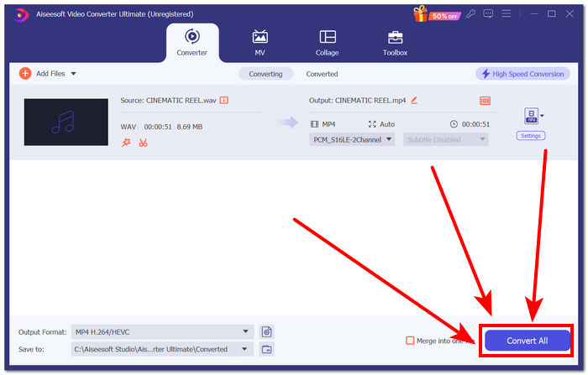Open the Output Format MP4 H.264/HEVC dropdown
Viewport: 588px width, 375px height.
[x=162, y=331]
